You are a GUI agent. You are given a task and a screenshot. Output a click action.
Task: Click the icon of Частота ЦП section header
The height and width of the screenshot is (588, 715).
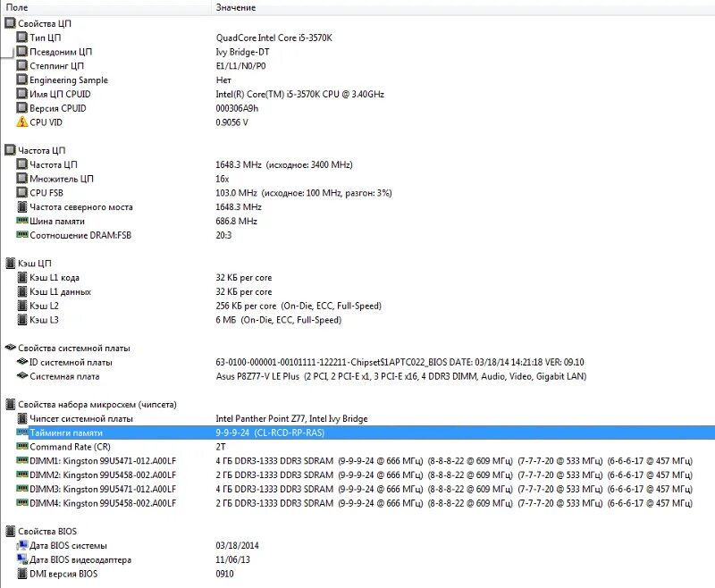coord(10,150)
